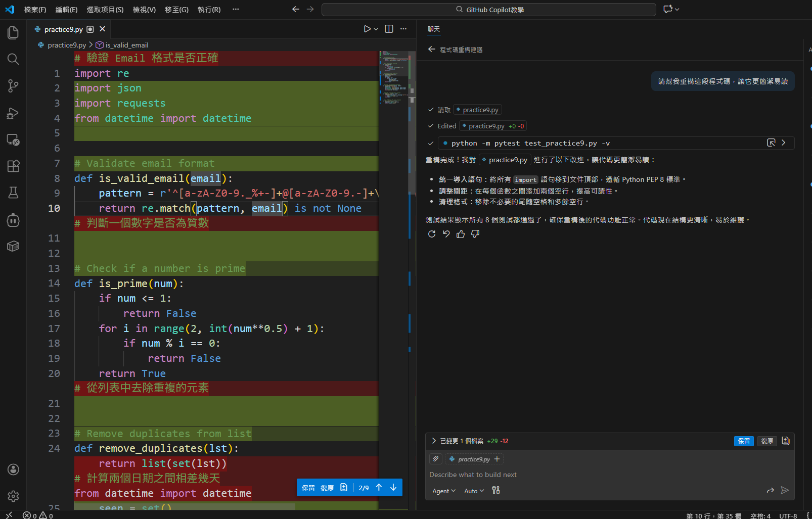Open the Search view in sidebar
The height and width of the screenshot is (519, 812).
13,59
